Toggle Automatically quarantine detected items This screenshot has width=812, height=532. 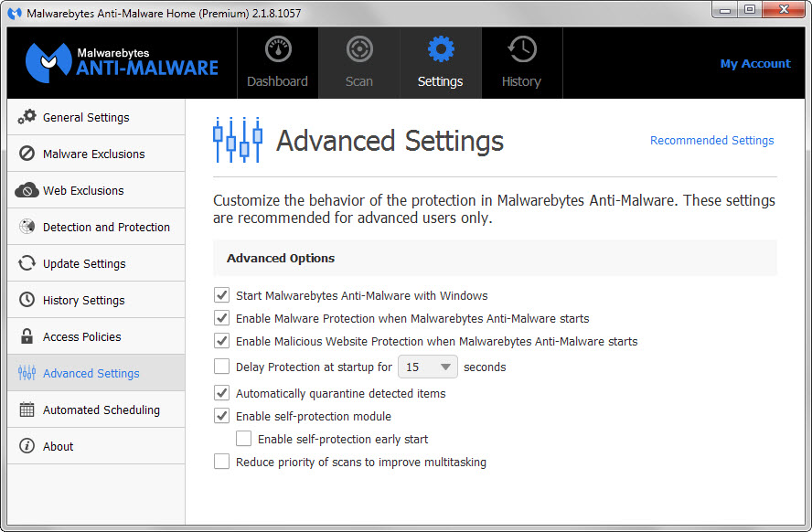coord(221,393)
